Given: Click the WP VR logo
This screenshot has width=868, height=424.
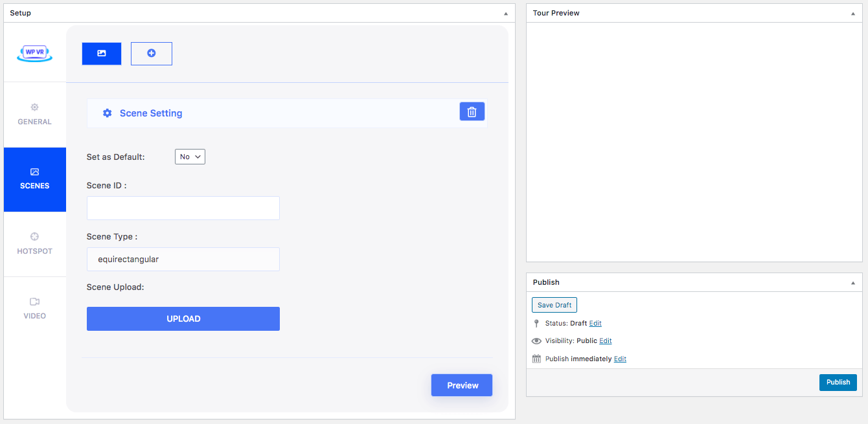Looking at the screenshot, I should 34,54.
